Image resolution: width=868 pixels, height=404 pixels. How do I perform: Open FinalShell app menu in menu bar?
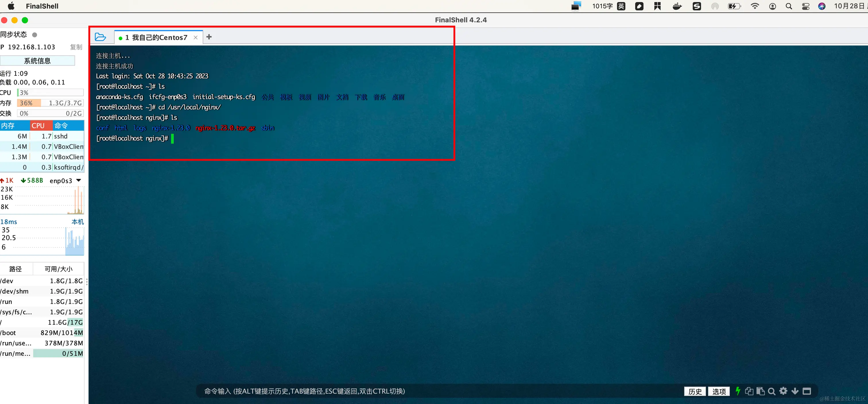(42, 6)
